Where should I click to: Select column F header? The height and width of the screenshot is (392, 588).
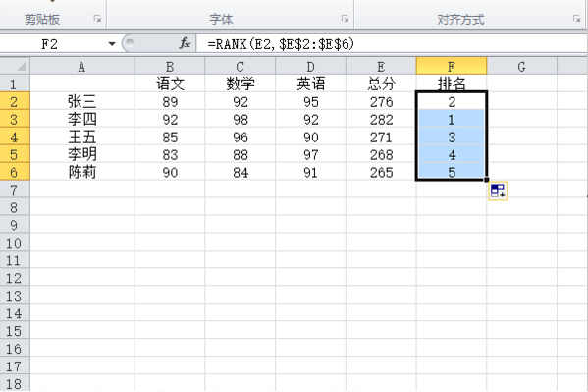pyautogui.click(x=452, y=67)
